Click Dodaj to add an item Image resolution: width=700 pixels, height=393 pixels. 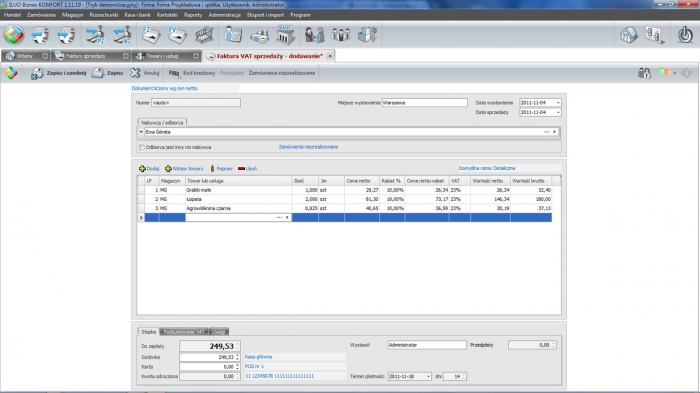coord(149,168)
